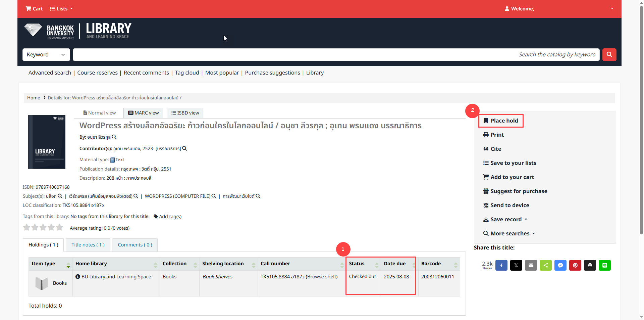Screen dimensions: 644x320
Task: Sort holdings by Date due
Action: pyautogui.click(x=399, y=264)
